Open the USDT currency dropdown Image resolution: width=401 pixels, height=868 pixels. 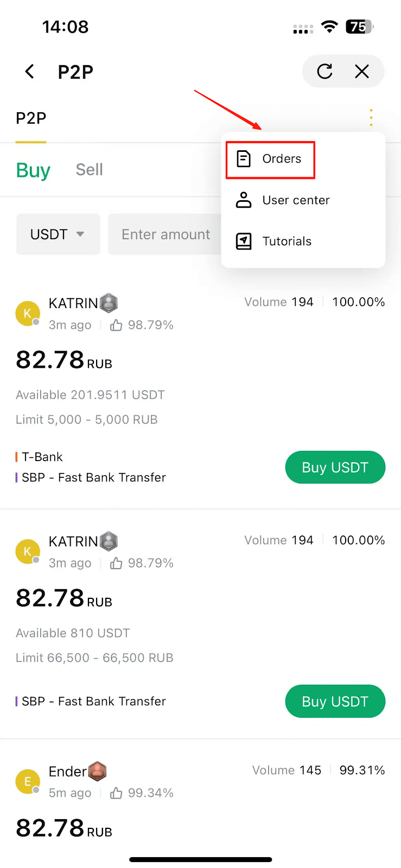[58, 234]
